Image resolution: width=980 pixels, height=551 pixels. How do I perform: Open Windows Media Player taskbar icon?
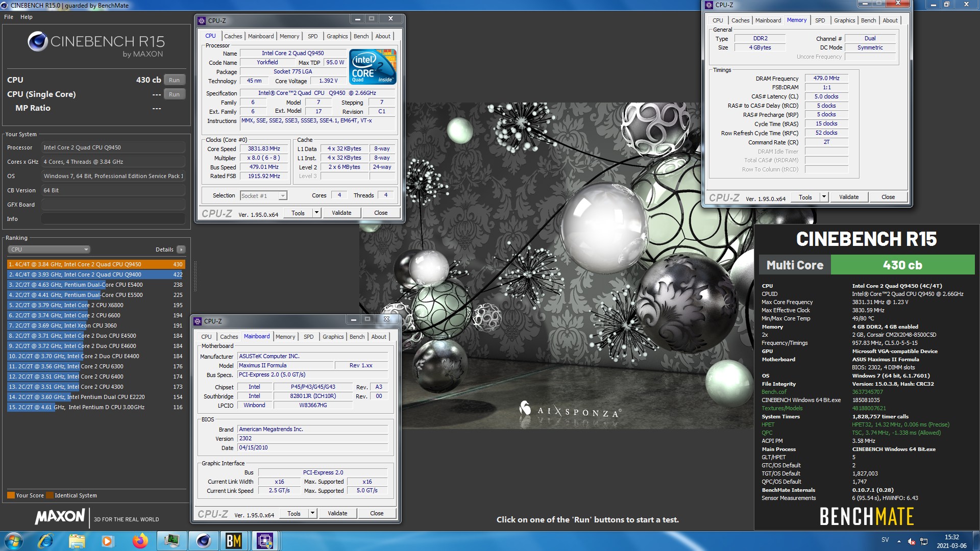pyautogui.click(x=108, y=541)
